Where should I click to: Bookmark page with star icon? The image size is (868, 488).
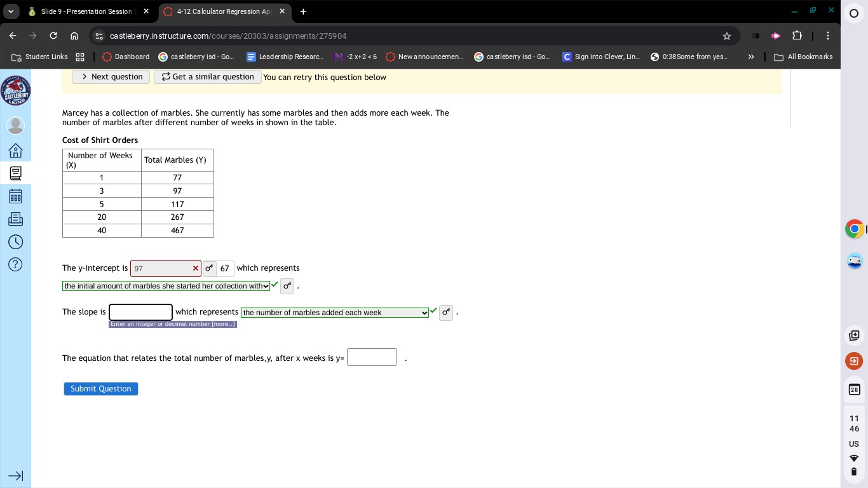point(727,36)
